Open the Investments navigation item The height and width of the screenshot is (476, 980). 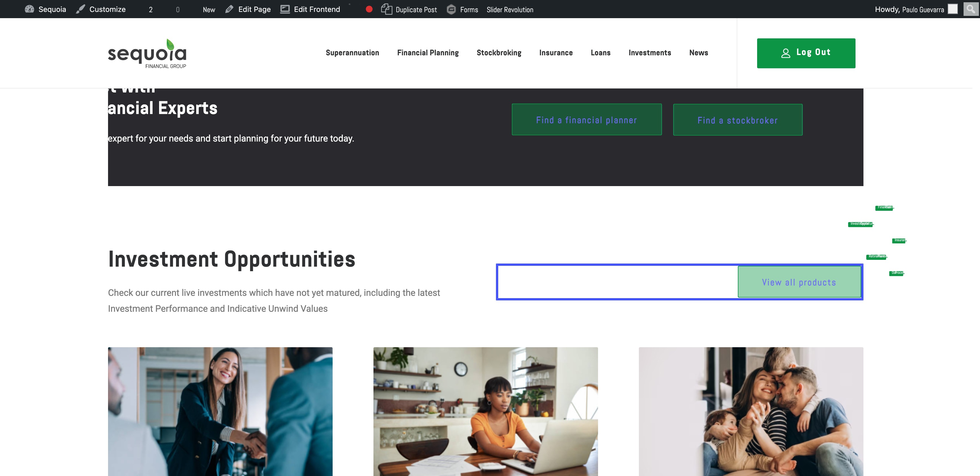point(650,52)
